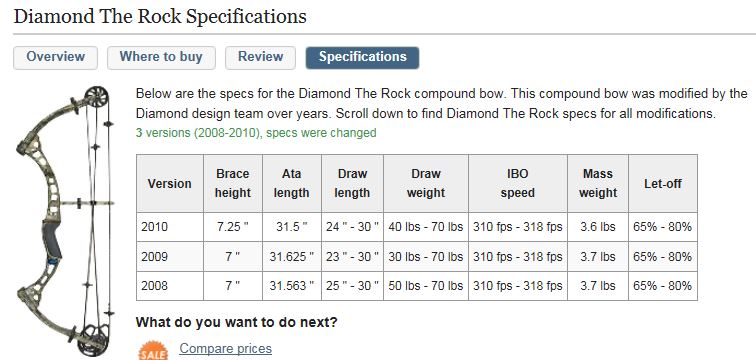Click the Version column header
756x360 pixels.
(170, 184)
